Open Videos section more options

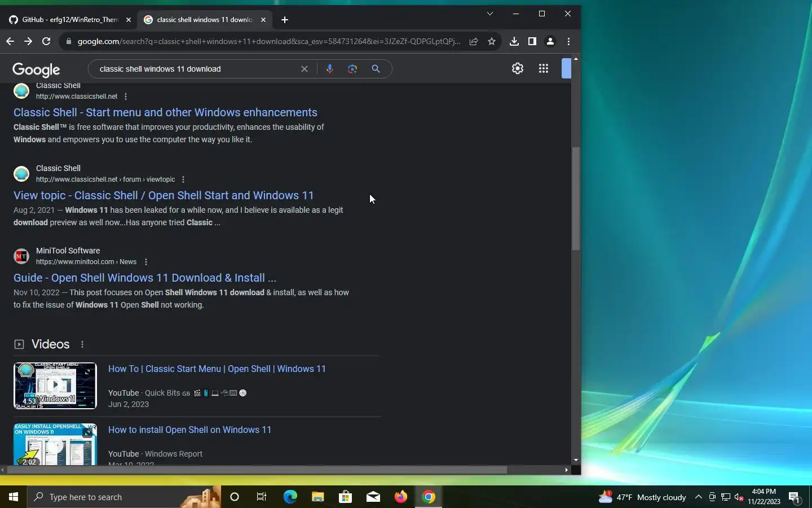[82, 344]
